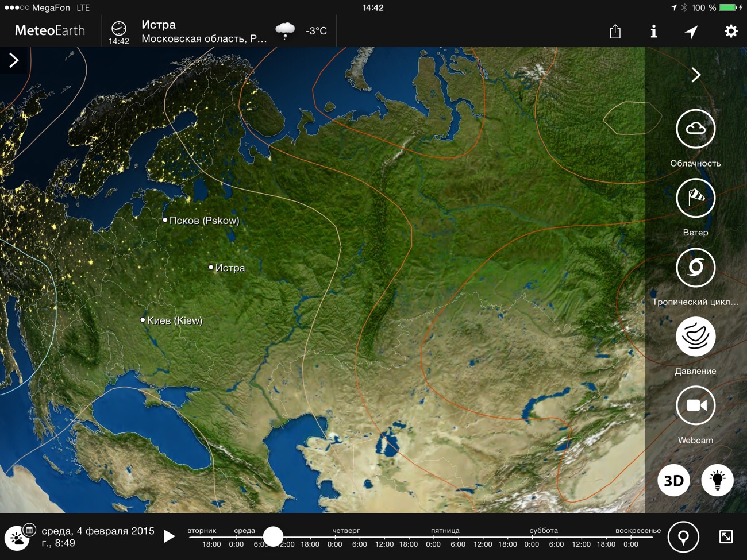Switch to 3D globe view

673,480
